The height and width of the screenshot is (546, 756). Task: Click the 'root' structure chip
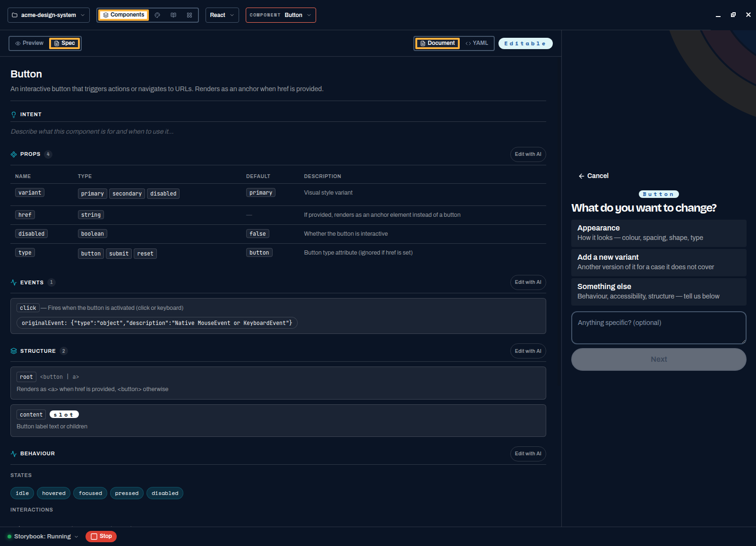[x=26, y=377]
